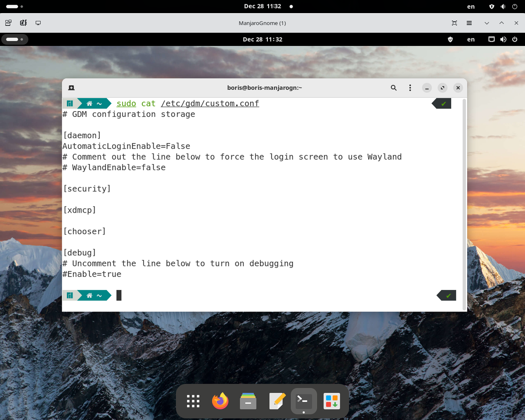Screen dimensions: 525x420
Task: Open the terminal's kebab options menu
Action: [x=410, y=87]
